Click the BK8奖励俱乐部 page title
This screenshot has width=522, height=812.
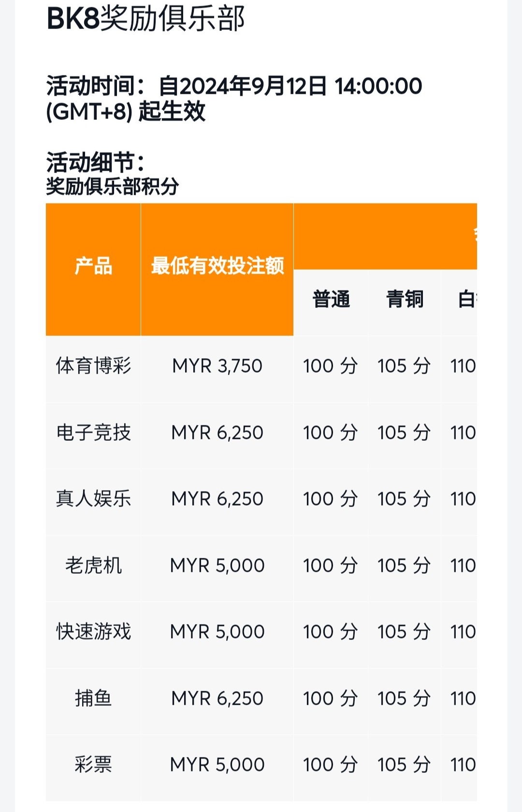point(145,19)
